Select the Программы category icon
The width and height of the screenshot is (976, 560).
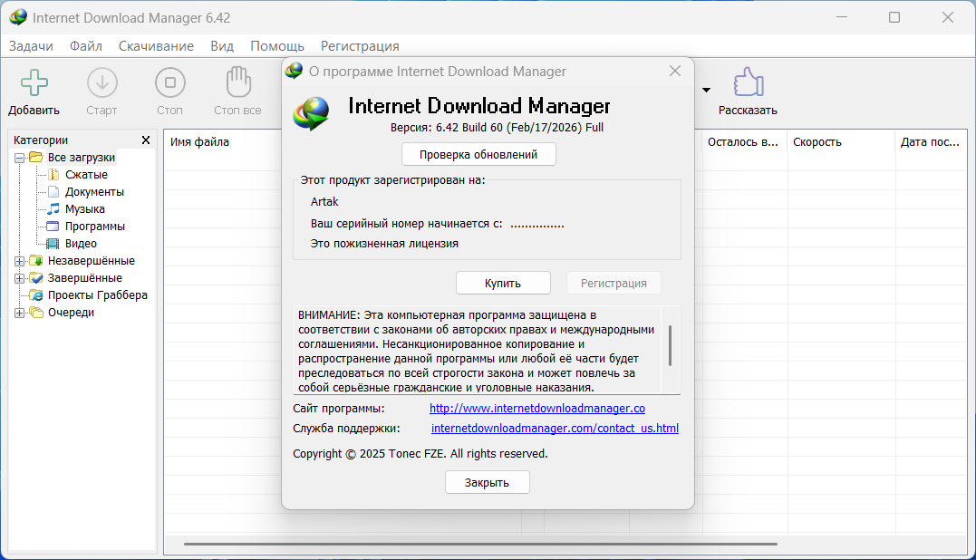click(53, 227)
